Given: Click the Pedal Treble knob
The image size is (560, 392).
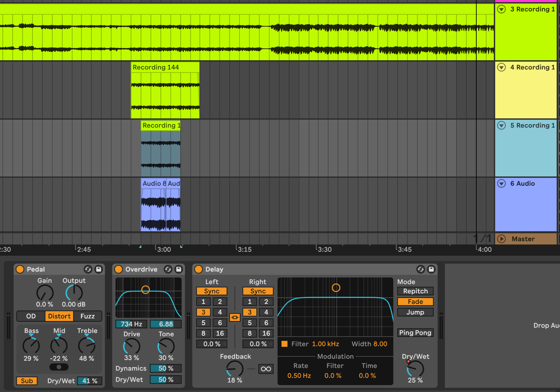Looking at the screenshot, I should [x=87, y=346].
